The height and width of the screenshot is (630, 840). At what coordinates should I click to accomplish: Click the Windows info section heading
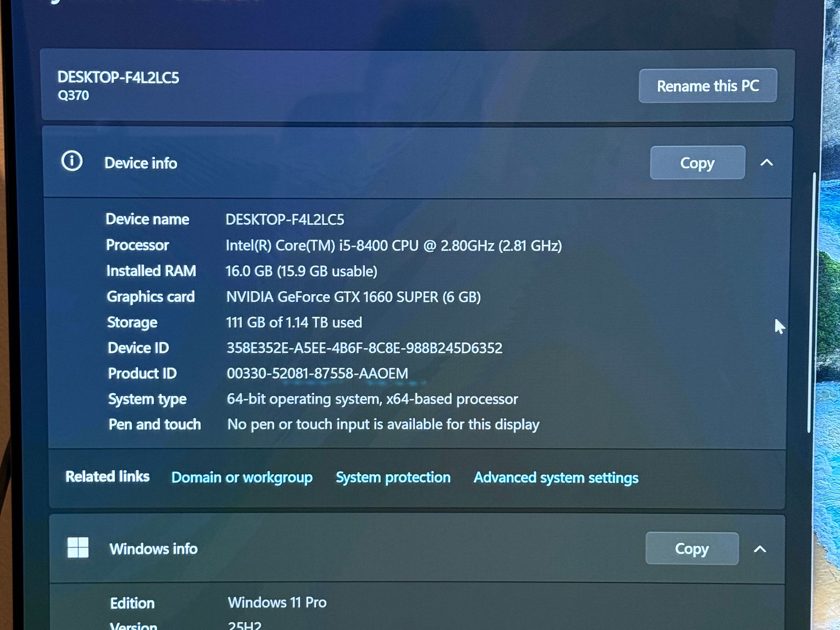pos(153,549)
